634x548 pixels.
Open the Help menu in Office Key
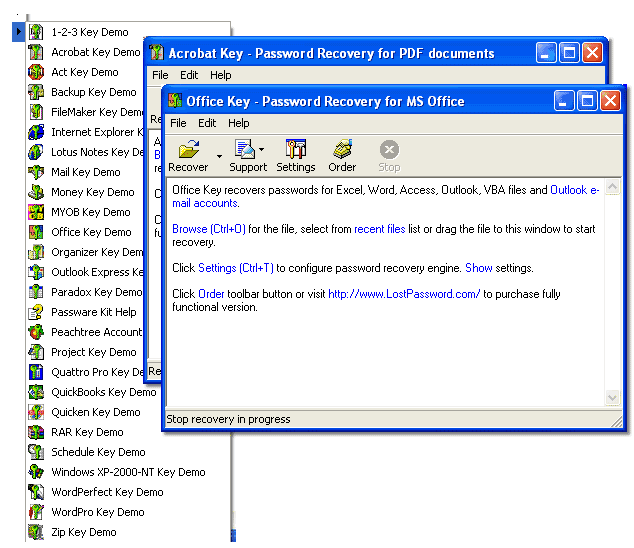point(239,123)
